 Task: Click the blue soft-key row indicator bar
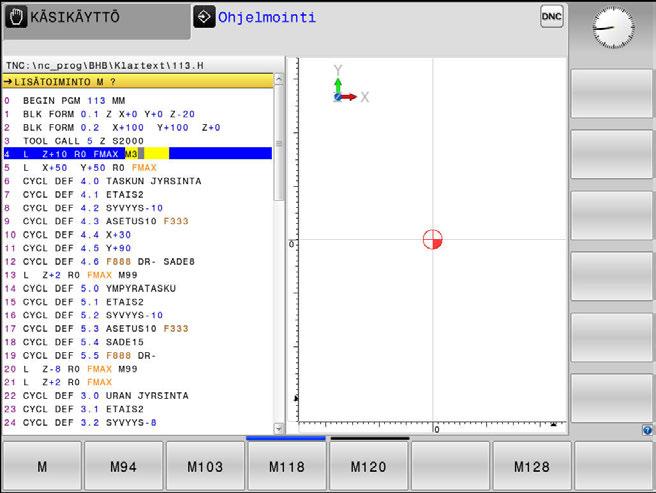point(286,438)
